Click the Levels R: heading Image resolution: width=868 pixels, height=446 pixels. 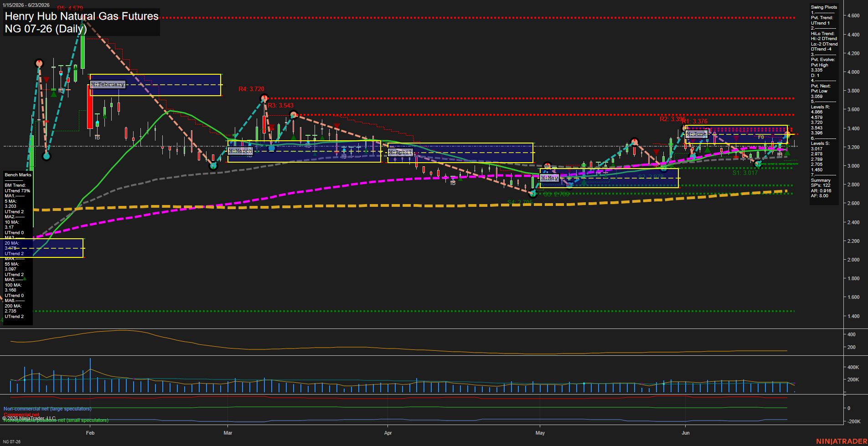pyautogui.click(x=821, y=107)
